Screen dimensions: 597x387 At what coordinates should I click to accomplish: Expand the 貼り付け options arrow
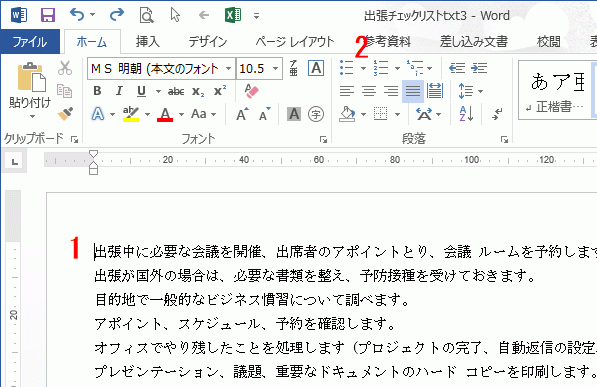pos(32,116)
